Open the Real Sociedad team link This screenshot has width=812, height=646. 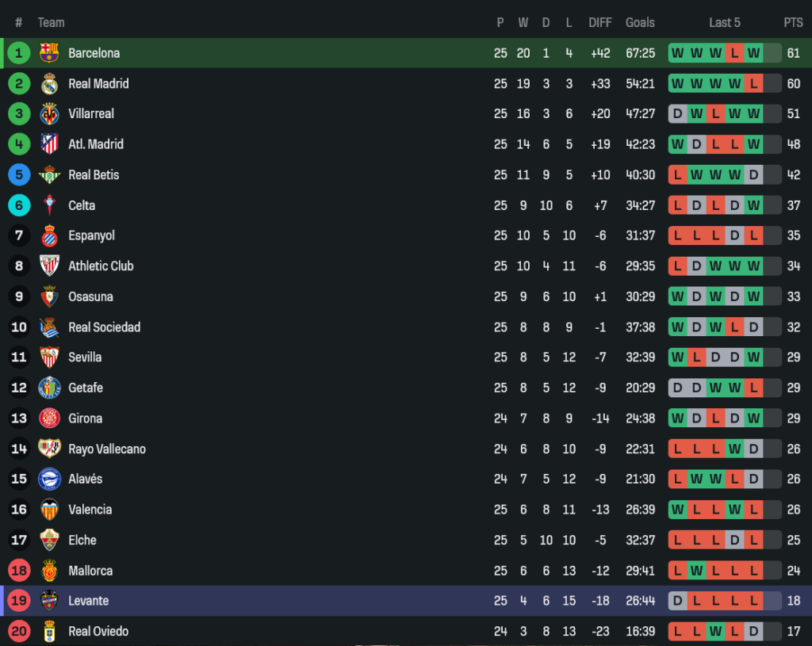(x=104, y=327)
